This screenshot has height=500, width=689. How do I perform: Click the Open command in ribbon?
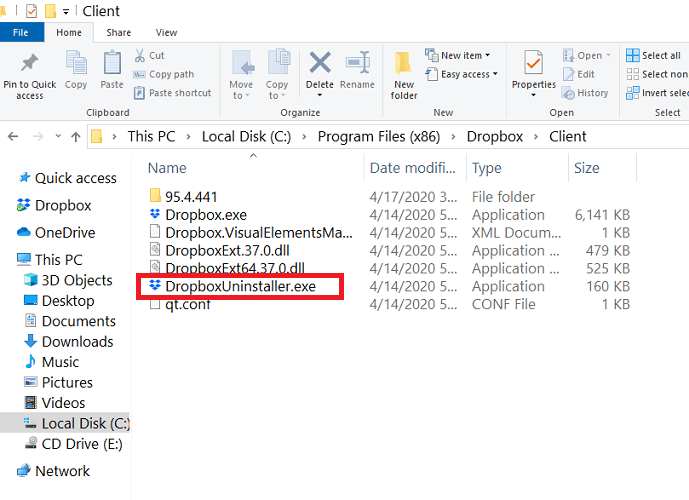click(x=587, y=55)
